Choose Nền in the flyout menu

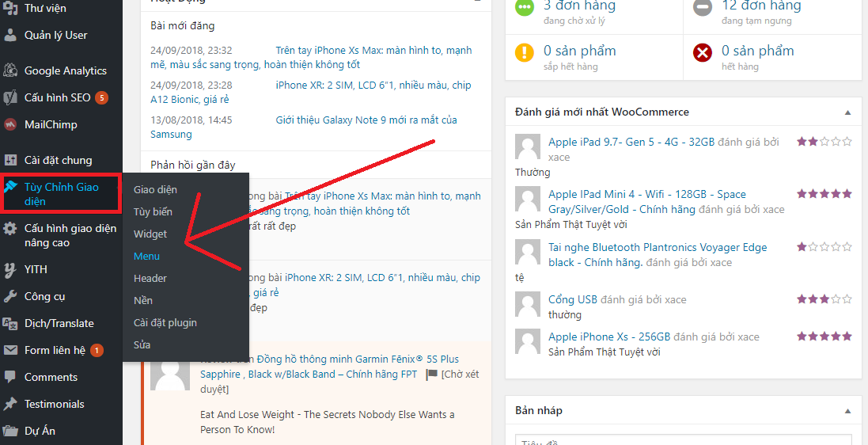[143, 300]
